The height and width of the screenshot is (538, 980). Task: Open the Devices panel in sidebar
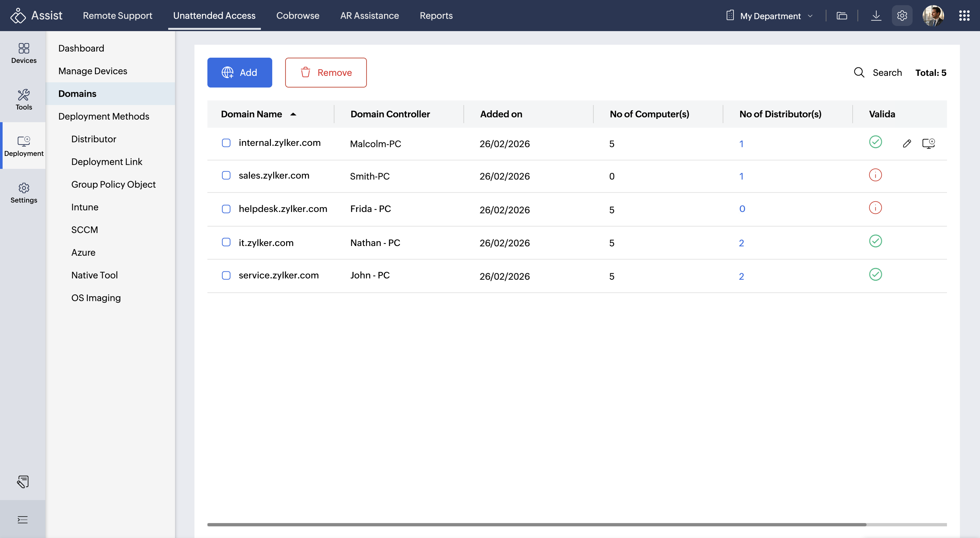[x=24, y=53]
